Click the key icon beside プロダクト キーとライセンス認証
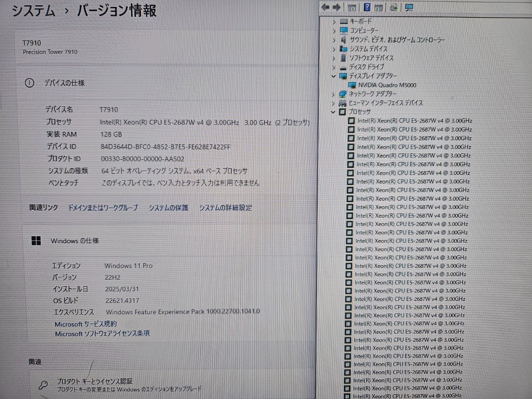 [x=43, y=385]
